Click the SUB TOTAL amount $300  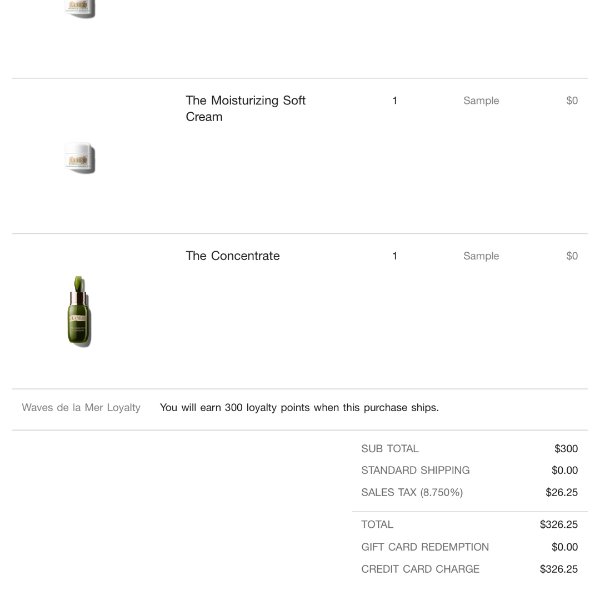click(566, 448)
